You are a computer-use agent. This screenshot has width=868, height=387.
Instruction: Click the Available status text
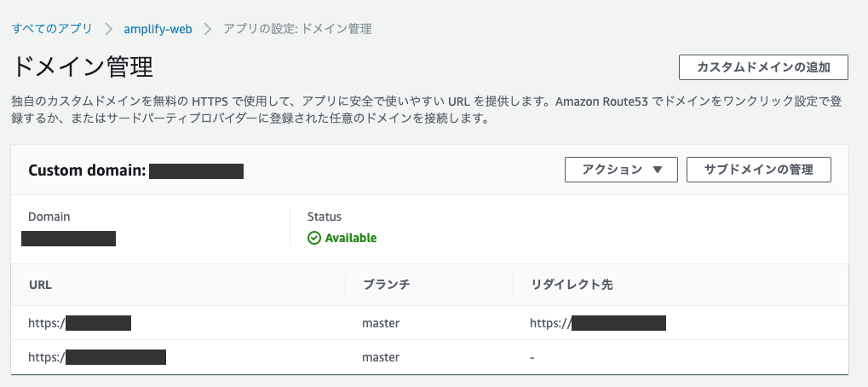(351, 238)
